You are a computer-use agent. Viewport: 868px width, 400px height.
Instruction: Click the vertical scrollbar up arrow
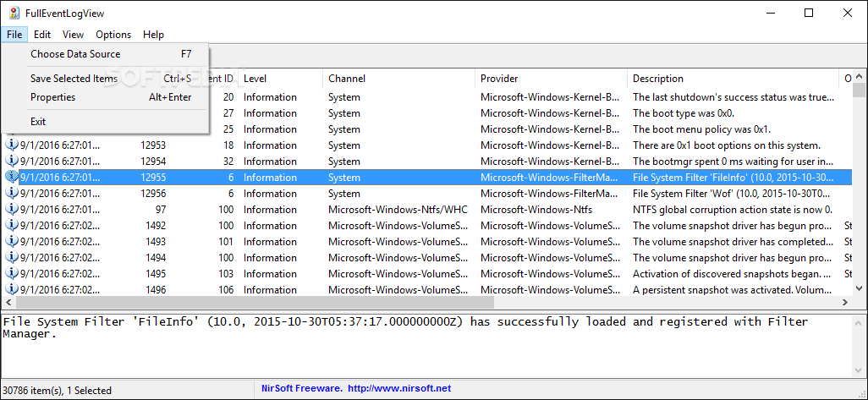[x=860, y=76]
